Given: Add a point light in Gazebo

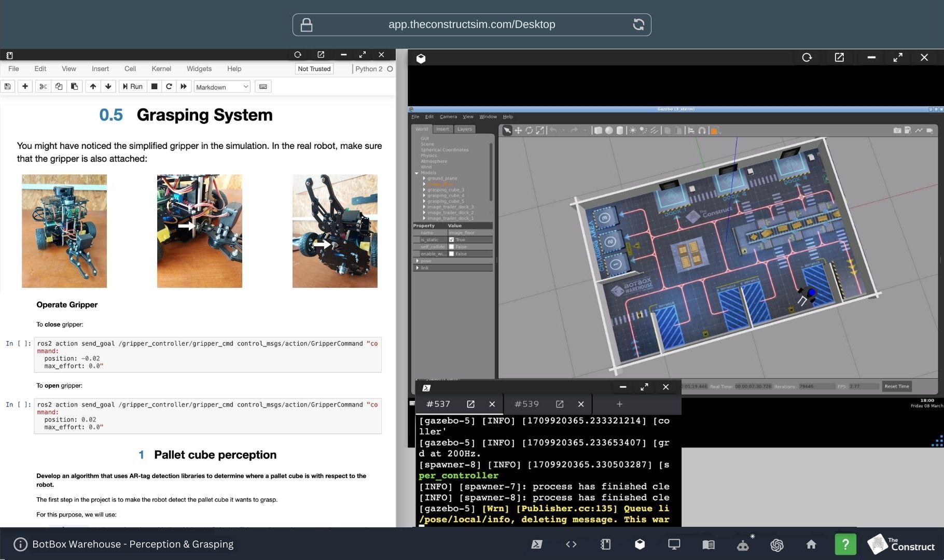Looking at the screenshot, I should pyautogui.click(x=633, y=131).
